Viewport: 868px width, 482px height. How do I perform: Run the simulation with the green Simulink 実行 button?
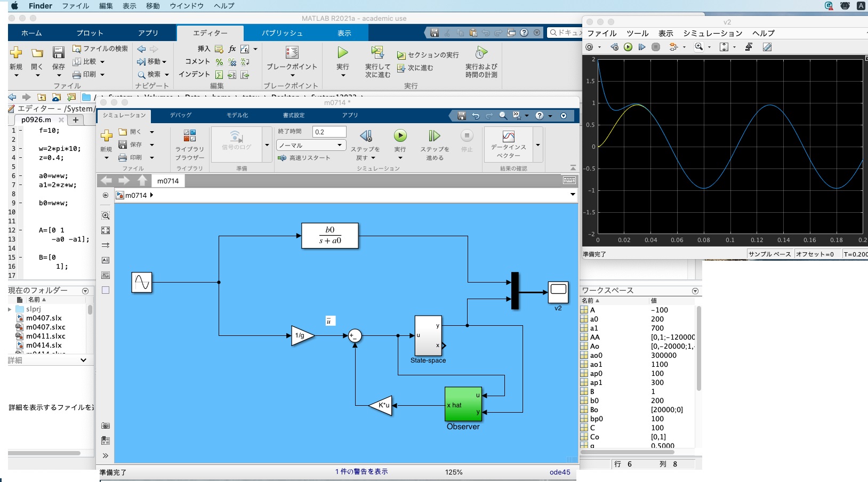(400, 136)
